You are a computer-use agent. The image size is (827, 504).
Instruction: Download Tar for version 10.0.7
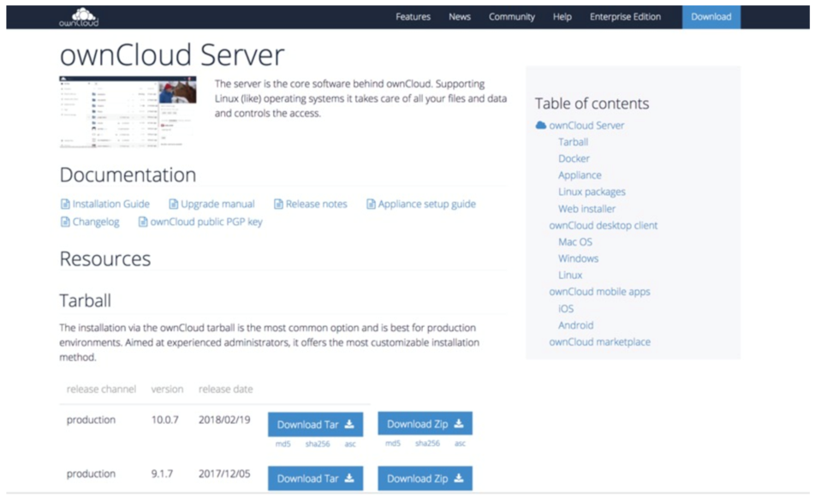click(x=315, y=424)
